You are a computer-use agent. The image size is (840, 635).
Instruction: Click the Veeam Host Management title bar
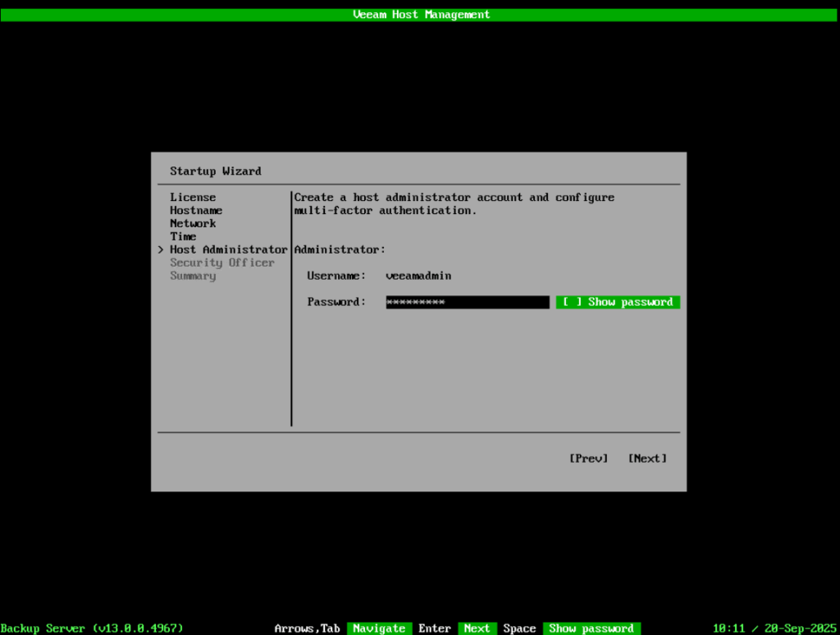click(x=420, y=15)
